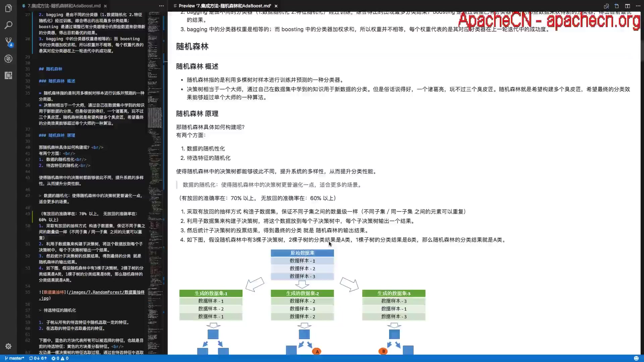
Task: Open the Search view in the activity bar
Action: tap(8, 25)
